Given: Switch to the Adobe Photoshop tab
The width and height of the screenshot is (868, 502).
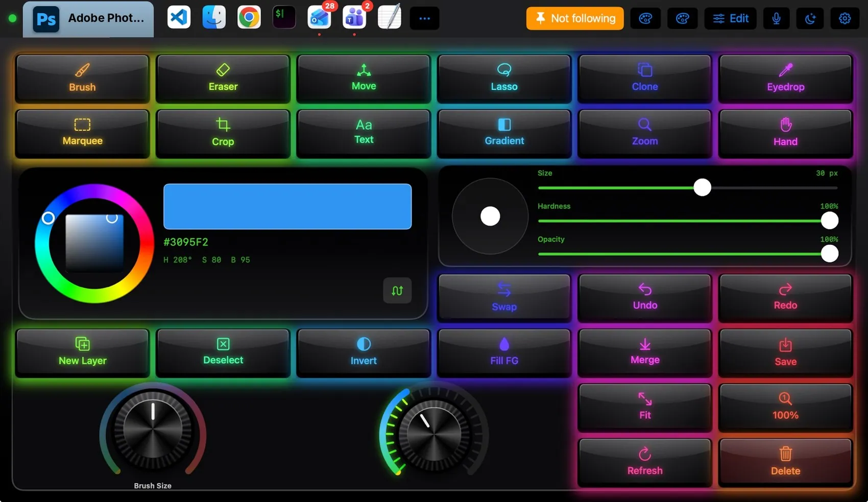Looking at the screenshot, I should 88,19.
